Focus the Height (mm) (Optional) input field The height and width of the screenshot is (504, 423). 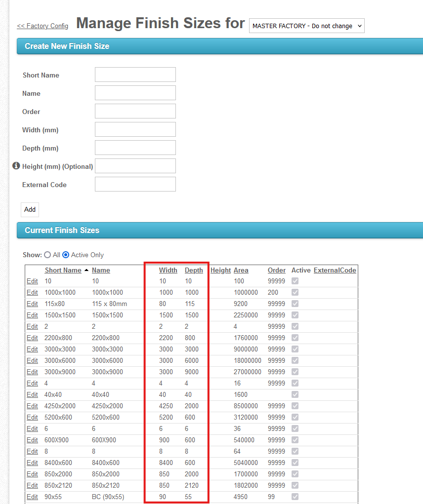(135, 166)
